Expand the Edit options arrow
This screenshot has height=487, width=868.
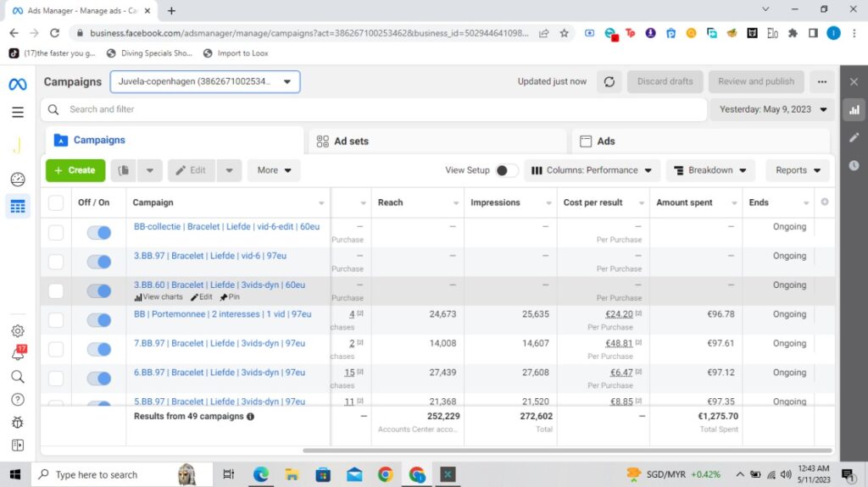[x=229, y=170]
